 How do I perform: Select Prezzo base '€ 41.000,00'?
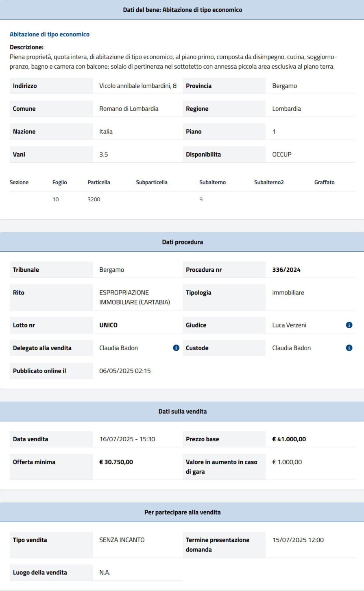click(289, 439)
